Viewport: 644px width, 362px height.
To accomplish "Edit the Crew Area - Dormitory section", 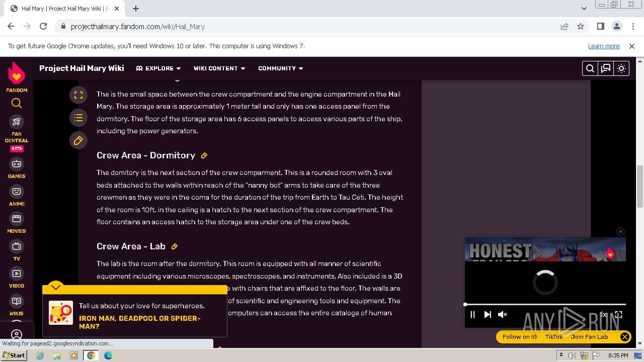I will 204,156.
